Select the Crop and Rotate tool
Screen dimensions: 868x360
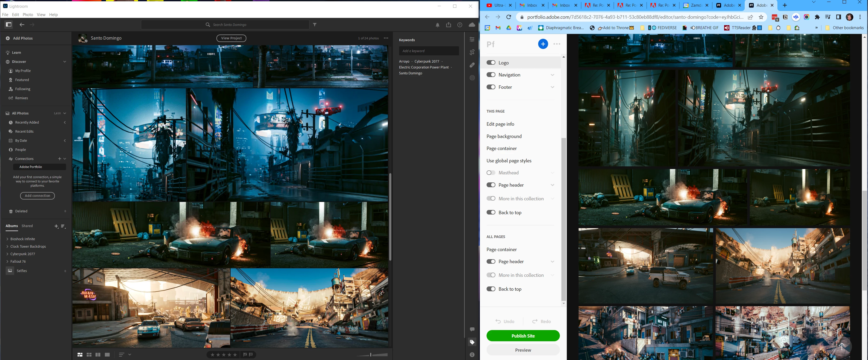coord(472,52)
